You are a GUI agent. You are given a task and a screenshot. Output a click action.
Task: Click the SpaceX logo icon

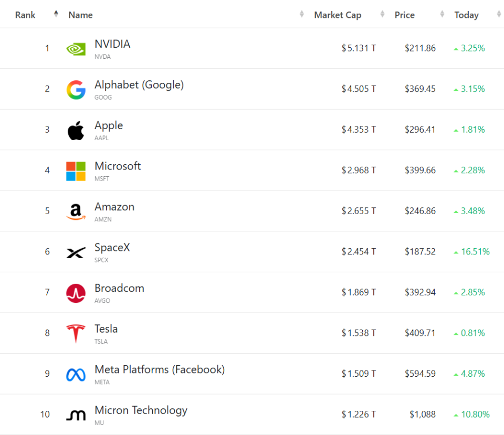coord(76,252)
